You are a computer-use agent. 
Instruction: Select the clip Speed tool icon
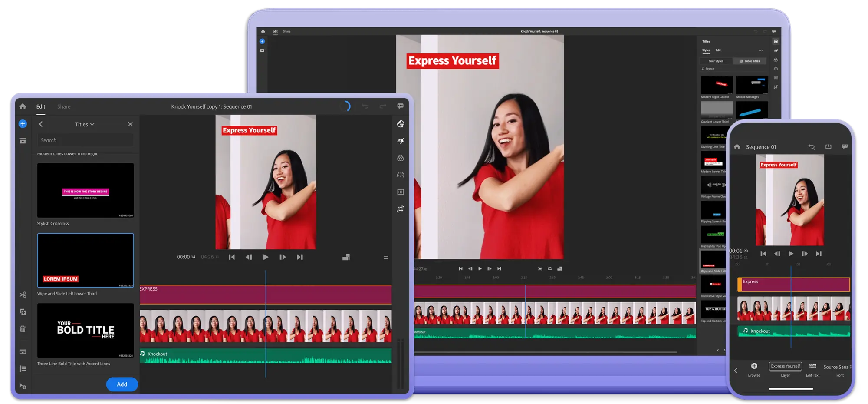coord(401,174)
